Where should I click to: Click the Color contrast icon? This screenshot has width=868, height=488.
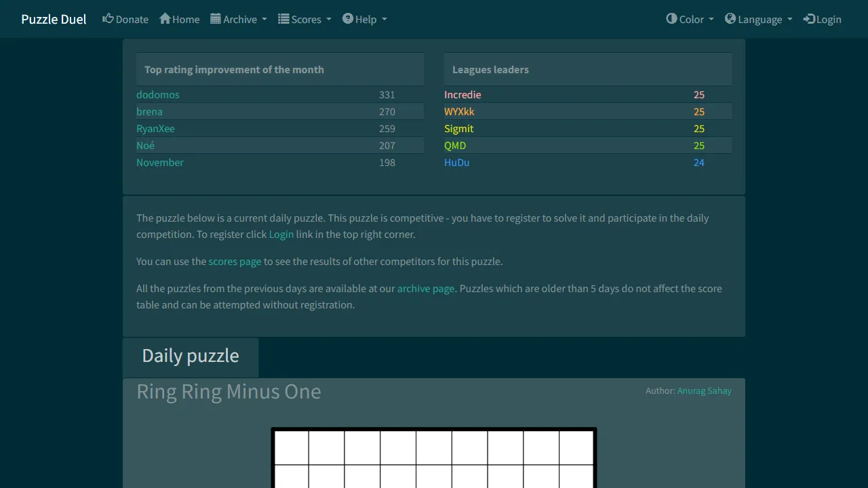672,19
